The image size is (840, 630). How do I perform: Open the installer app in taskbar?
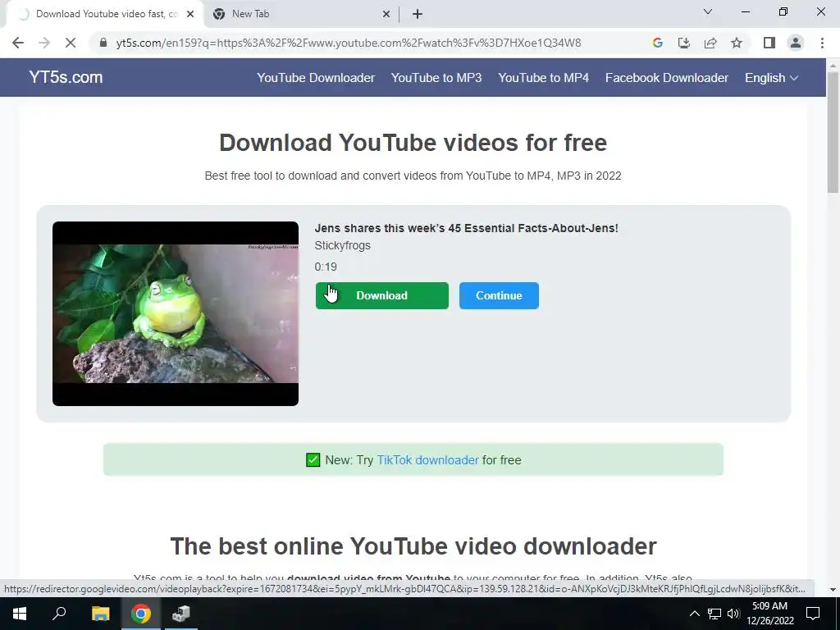[x=181, y=614]
